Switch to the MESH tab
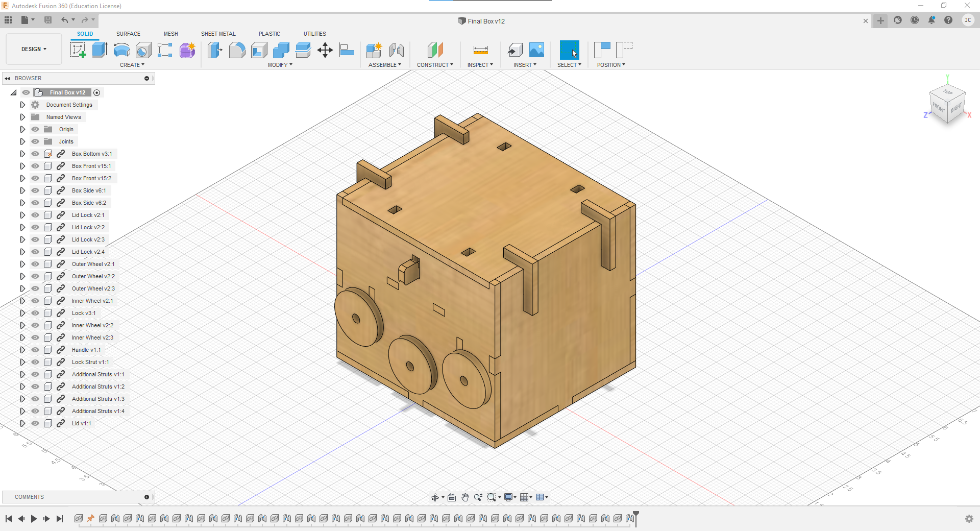The width and height of the screenshot is (980, 531). 171,34
